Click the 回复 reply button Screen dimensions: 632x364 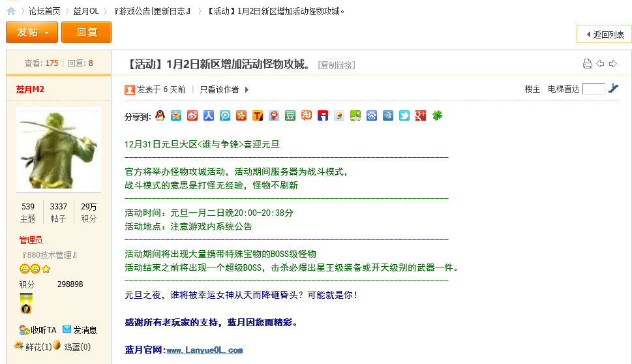(x=87, y=33)
